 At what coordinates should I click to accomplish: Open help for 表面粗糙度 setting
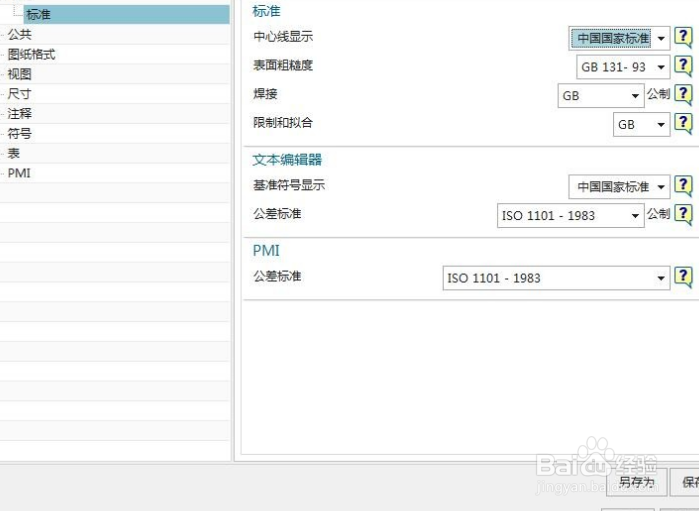(x=683, y=66)
